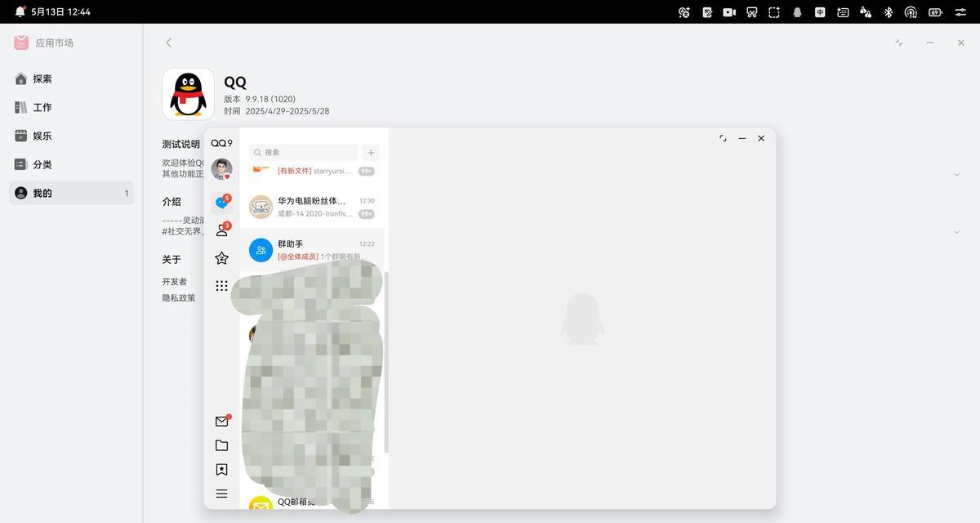Open 娱乐 in the App Market sidebar
Viewport: 980px width, 523px height.
click(71, 136)
